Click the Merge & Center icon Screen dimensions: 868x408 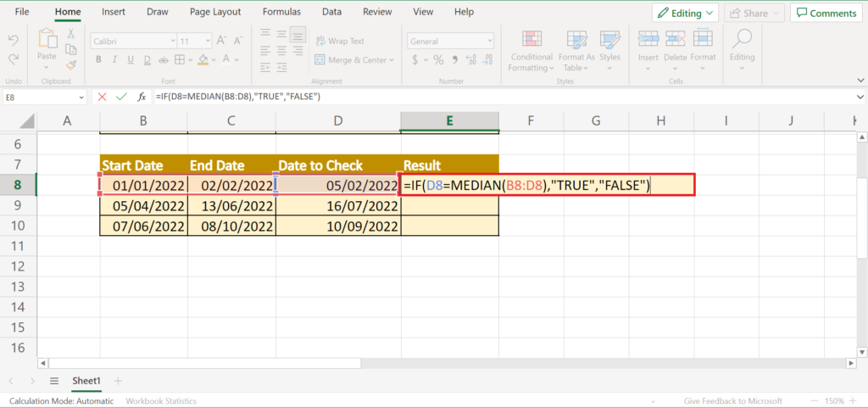[320, 59]
